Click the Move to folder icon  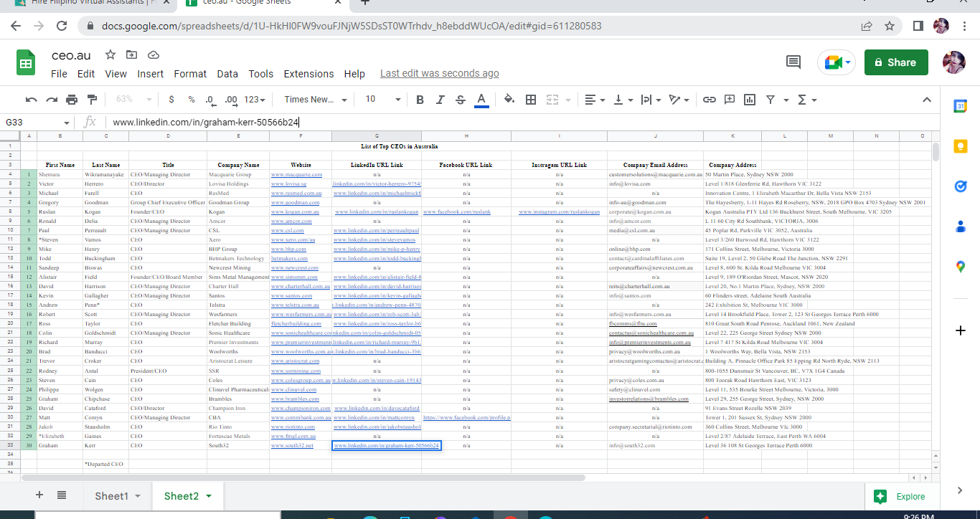point(132,54)
